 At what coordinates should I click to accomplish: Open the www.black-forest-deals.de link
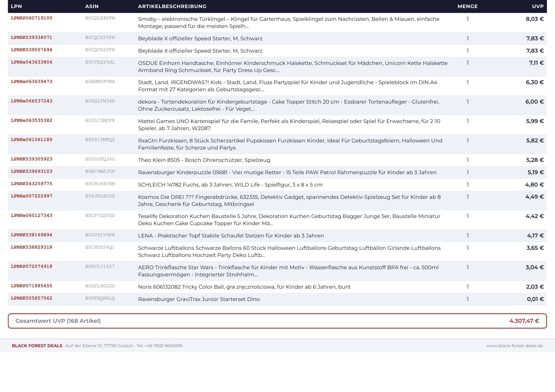click(515, 346)
